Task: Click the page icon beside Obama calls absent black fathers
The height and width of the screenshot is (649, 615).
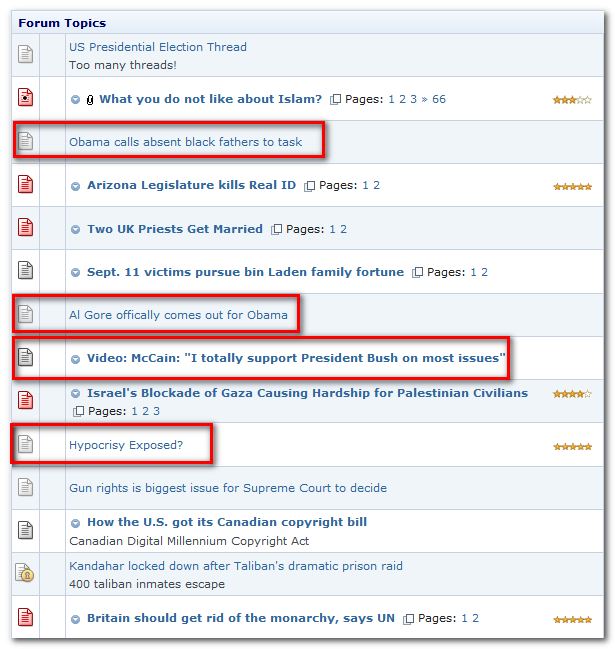Action: click(x=25, y=141)
